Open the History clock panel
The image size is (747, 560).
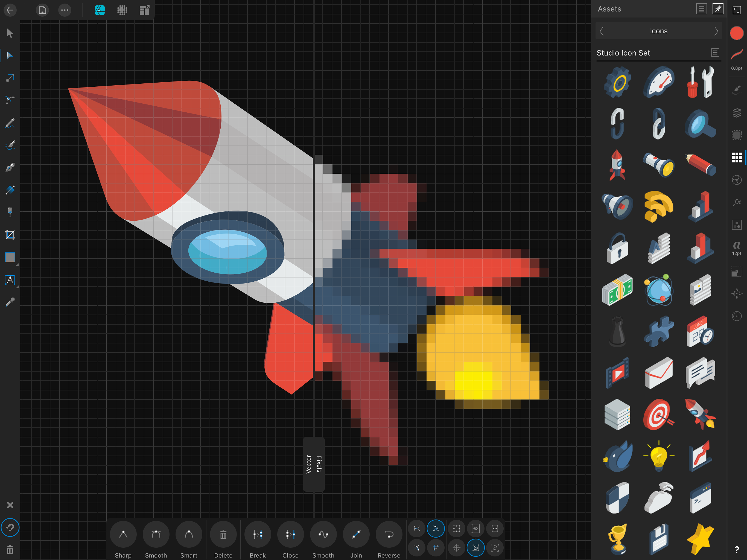pyautogui.click(x=737, y=316)
